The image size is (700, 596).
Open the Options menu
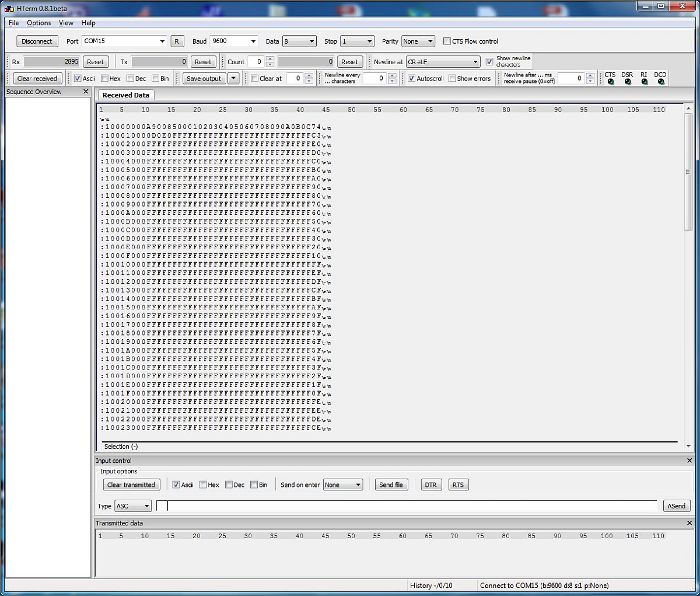(x=38, y=23)
